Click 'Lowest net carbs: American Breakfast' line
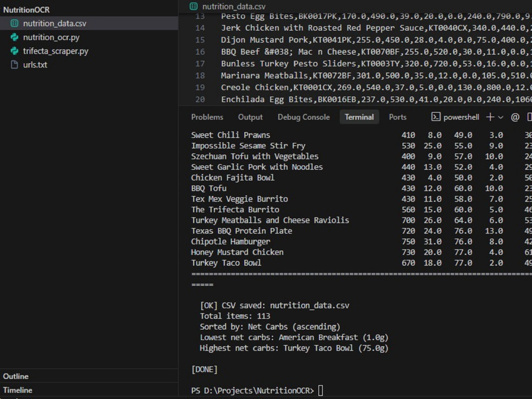Image resolution: width=532 pixels, height=399 pixels. click(294, 338)
